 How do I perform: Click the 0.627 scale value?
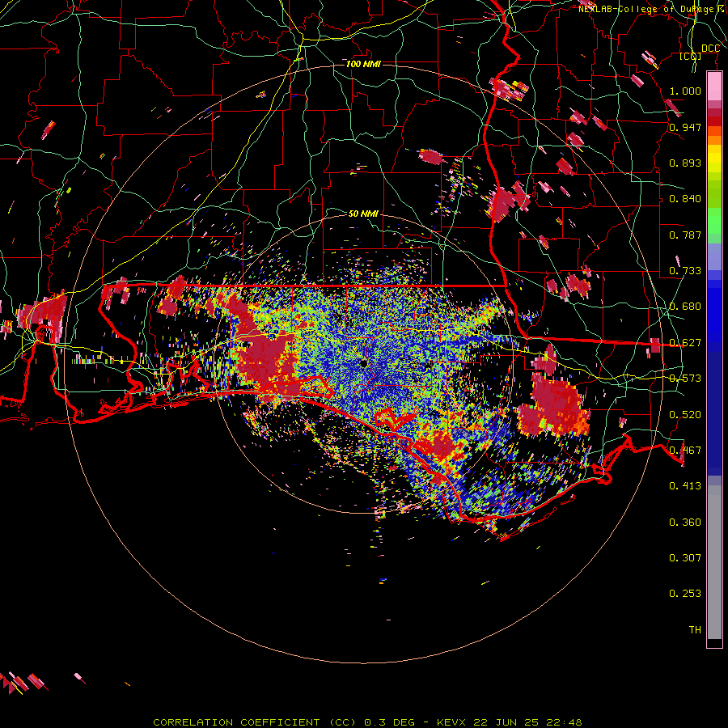point(685,343)
